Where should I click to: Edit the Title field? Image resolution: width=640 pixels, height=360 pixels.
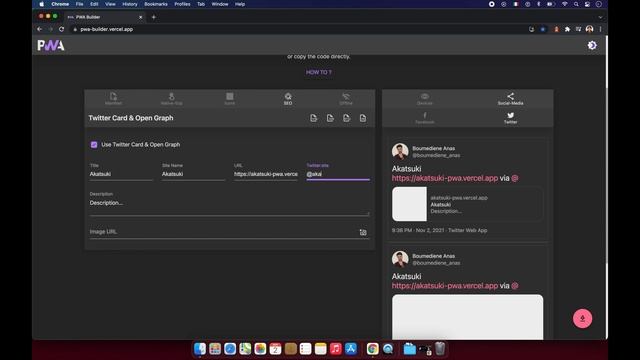pyautogui.click(x=121, y=174)
